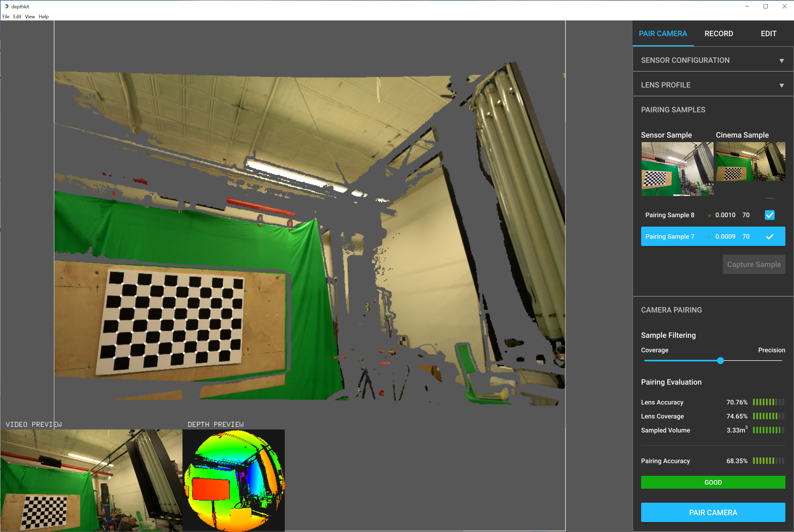Image resolution: width=794 pixels, height=532 pixels.
Task: Click the Depth Preview colored image
Action: pos(234,480)
